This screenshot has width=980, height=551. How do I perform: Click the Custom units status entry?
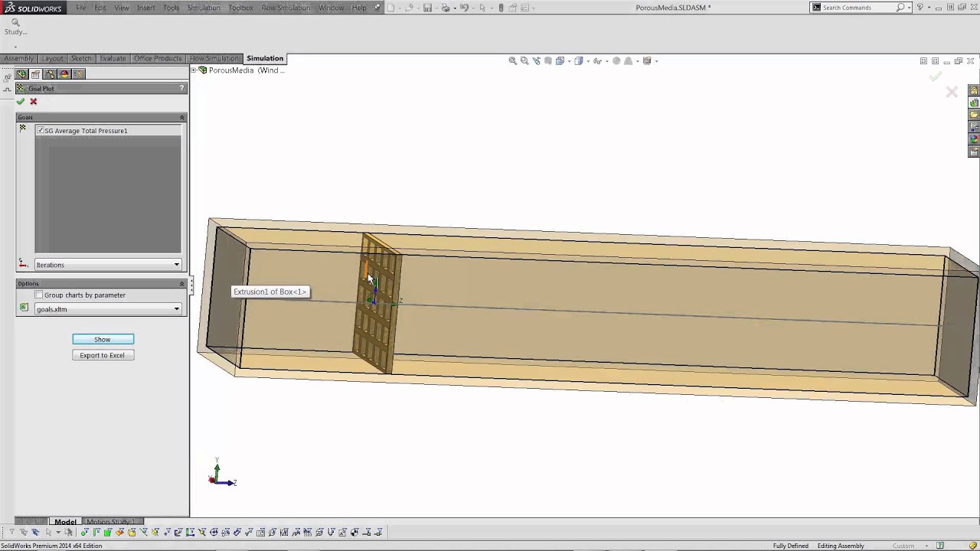(x=903, y=546)
